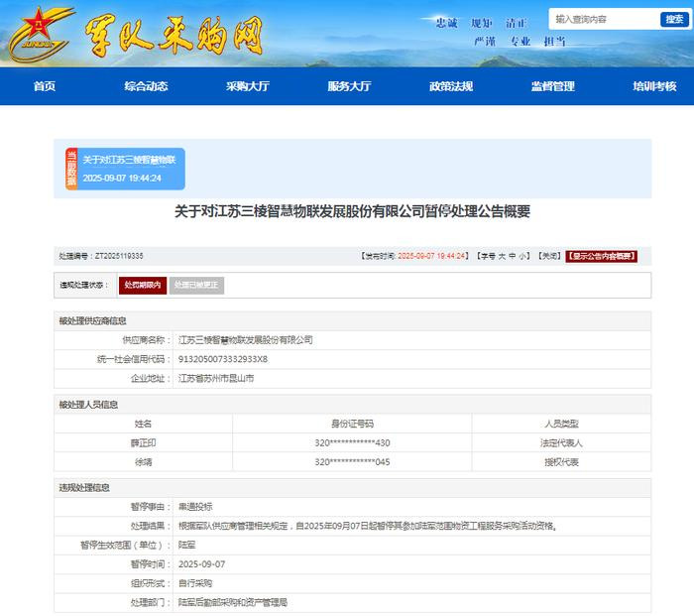Open the 培训考核 navigation tab
This screenshot has height=616, width=694.
click(x=654, y=86)
